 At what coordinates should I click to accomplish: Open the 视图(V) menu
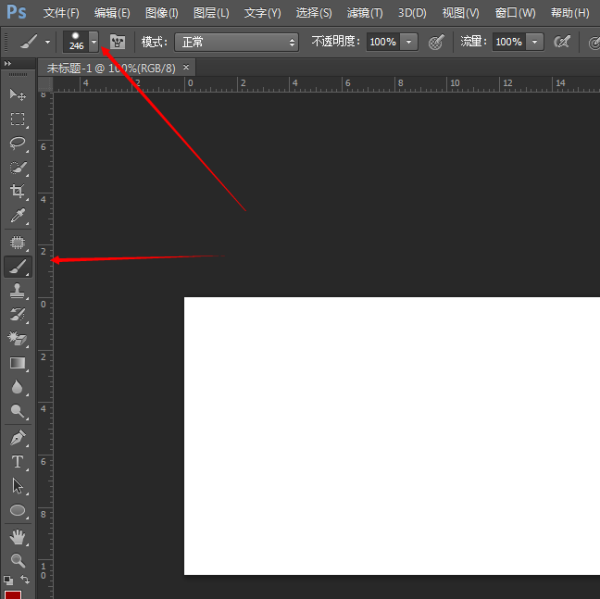click(x=461, y=13)
